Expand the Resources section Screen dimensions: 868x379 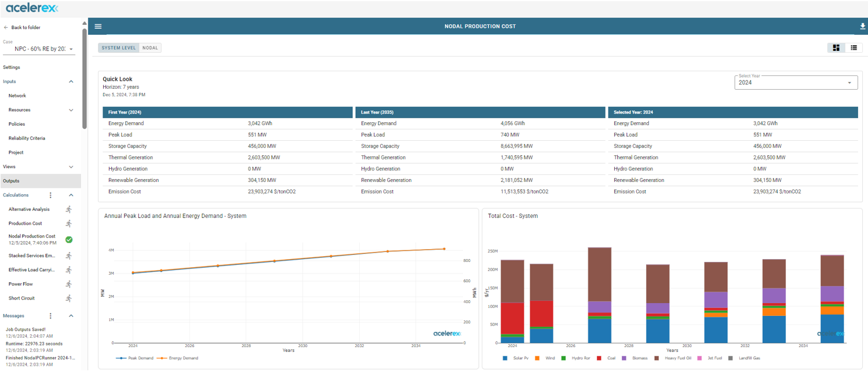[x=71, y=110]
